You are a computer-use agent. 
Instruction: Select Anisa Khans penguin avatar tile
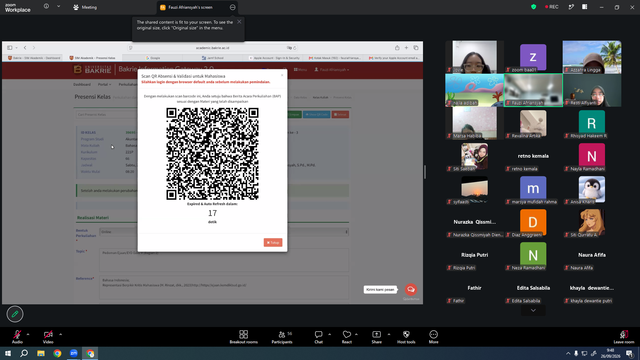point(592,189)
